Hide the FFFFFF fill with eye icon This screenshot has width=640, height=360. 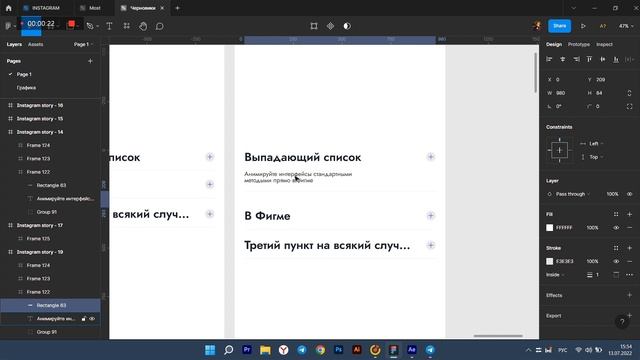pyautogui.click(x=616, y=228)
